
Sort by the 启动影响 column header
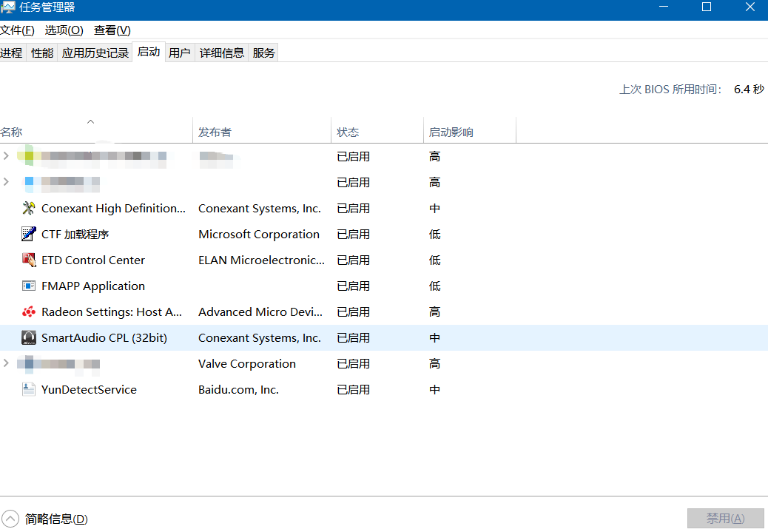[x=451, y=132]
